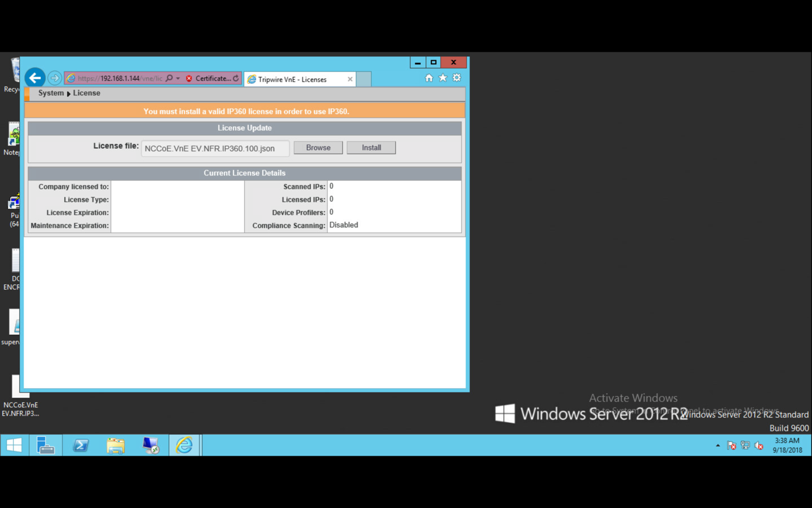This screenshot has width=812, height=508.
Task: Open the taskbar monitor-and-disc icon
Action: (x=150, y=445)
